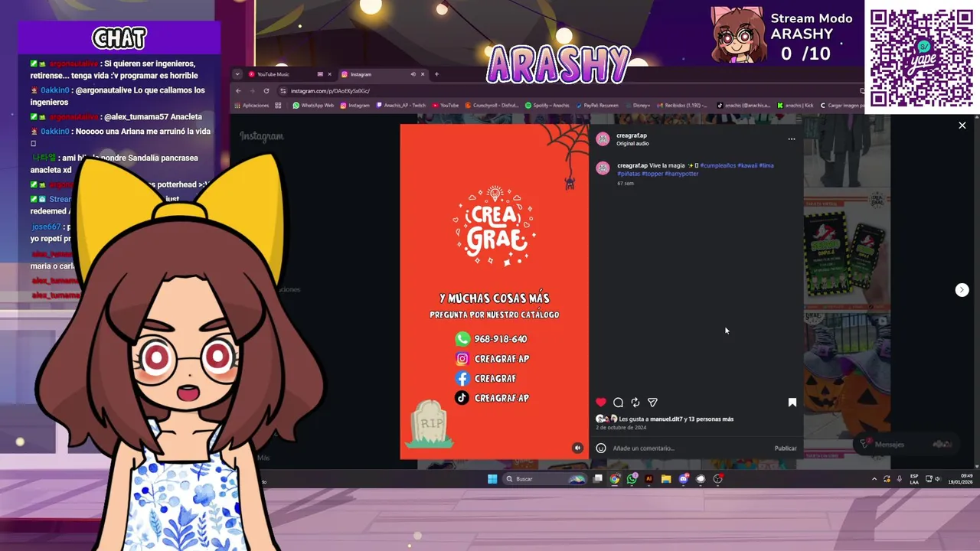
Task: Open the emoji picker in comment box
Action: pyautogui.click(x=601, y=448)
